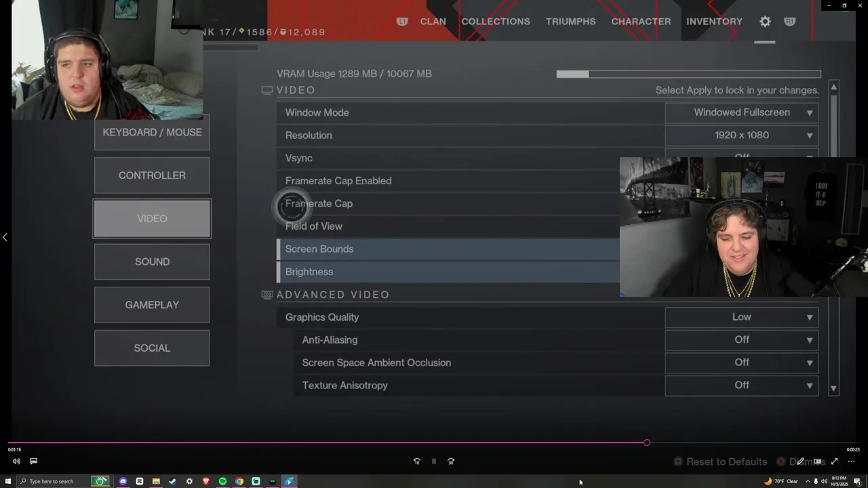This screenshot has width=868, height=488.
Task: Click the icon beside ADVANCED VIDEO heading
Action: tap(267, 295)
